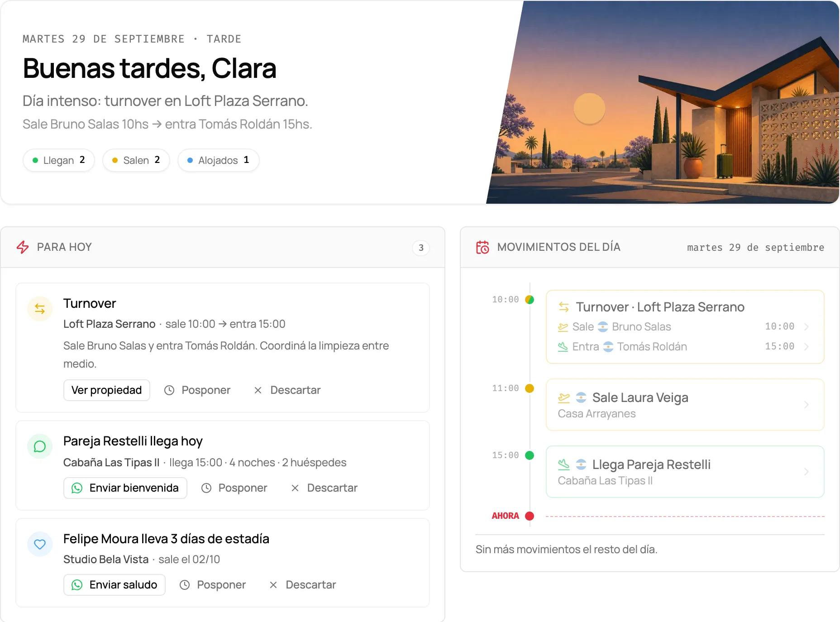
Task: Click 'Cabaña Las Tipas II' in task list
Action: (111, 463)
